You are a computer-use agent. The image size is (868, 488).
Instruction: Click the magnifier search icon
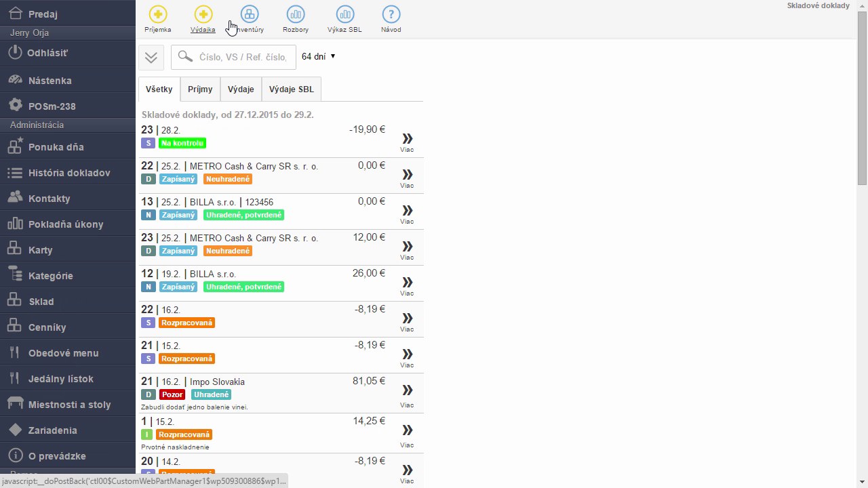tap(184, 57)
